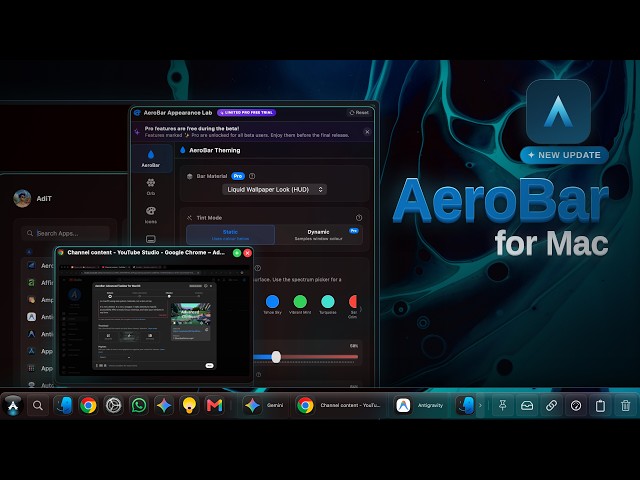Open the Aero… app row in launcher
The image size is (640, 480).
[x=39, y=265]
